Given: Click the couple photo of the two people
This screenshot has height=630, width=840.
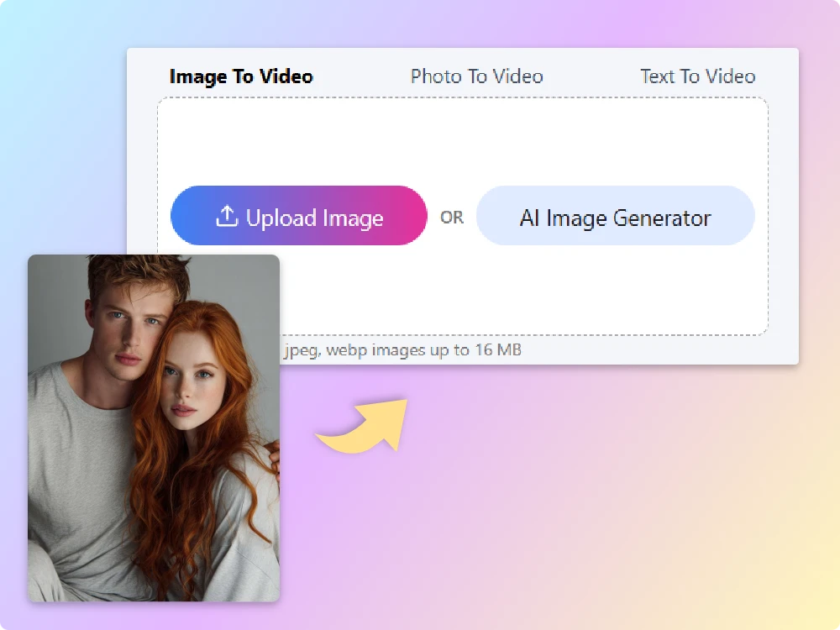Looking at the screenshot, I should (x=154, y=428).
